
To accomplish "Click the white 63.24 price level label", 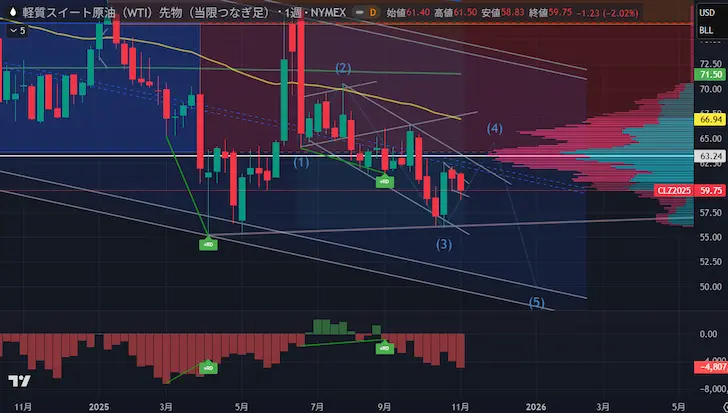I will point(711,156).
